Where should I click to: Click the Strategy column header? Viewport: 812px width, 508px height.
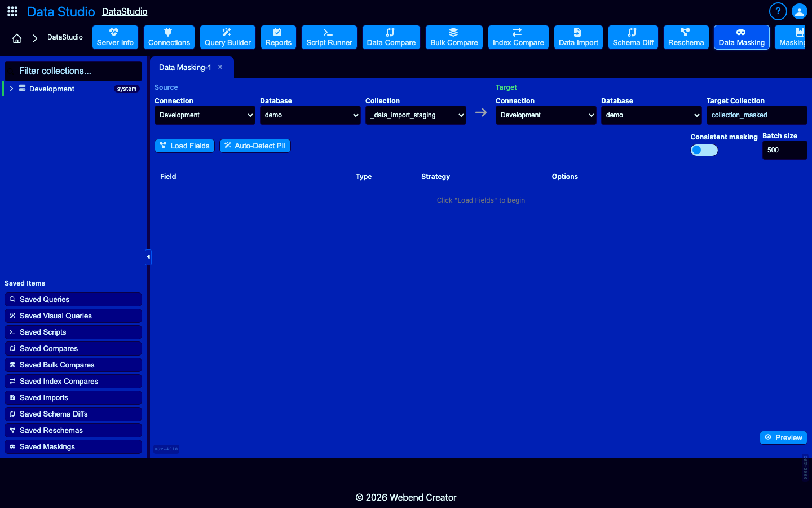[x=435, y=177]
